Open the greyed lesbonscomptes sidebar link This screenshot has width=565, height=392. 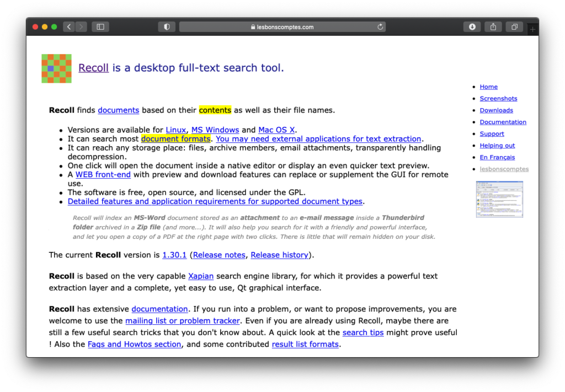(504, 169)
